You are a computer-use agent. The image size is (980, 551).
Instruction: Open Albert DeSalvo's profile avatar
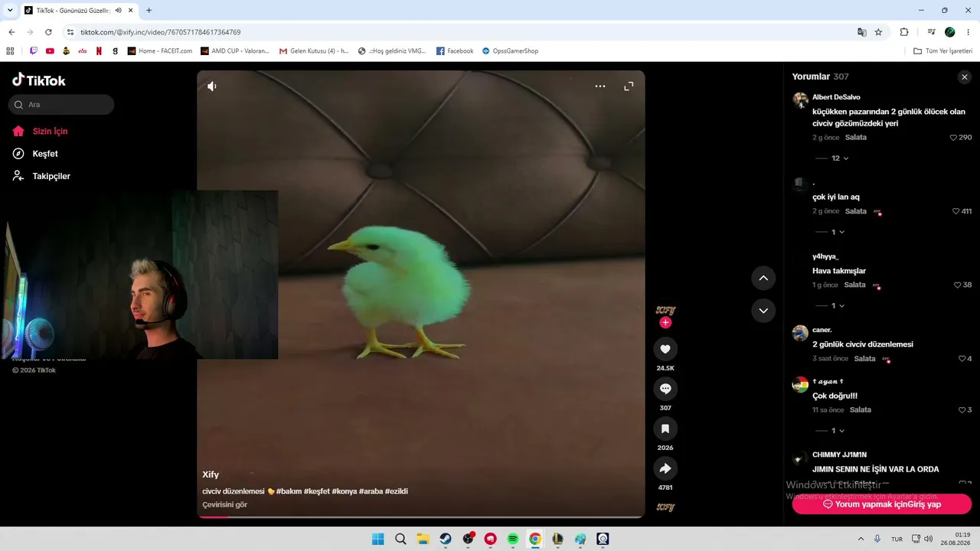800,100
